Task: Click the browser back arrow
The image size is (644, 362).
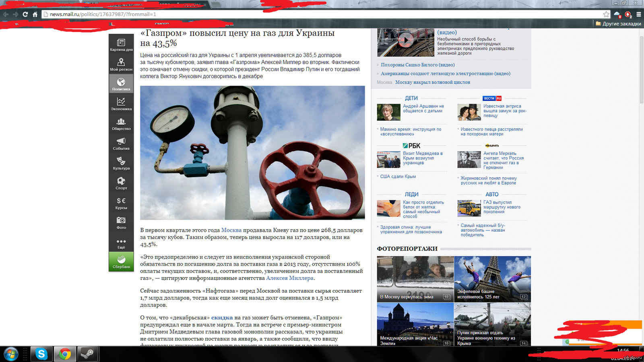Action: (x=6, y=14)
